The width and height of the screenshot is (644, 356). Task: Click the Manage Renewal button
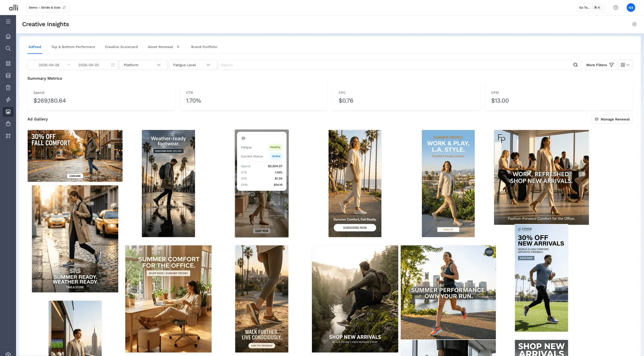pyautogui.click(x=612, y=119)
